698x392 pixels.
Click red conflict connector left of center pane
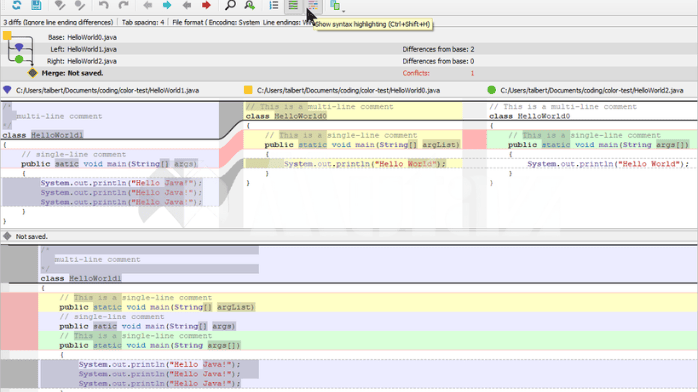(x=231, y=150)
